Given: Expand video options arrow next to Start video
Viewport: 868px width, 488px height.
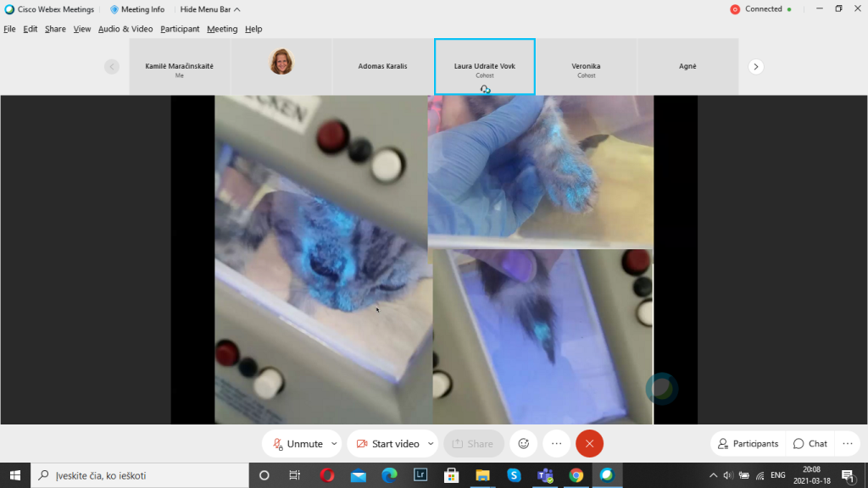Looking at the screenshot, I should (x=431, y=444).
